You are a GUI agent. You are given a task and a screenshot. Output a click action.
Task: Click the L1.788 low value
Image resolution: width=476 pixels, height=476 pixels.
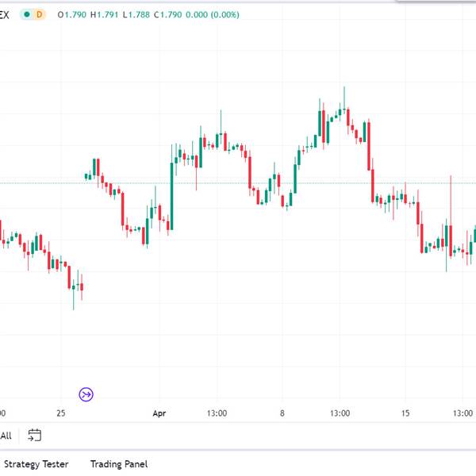coord(136,14)
